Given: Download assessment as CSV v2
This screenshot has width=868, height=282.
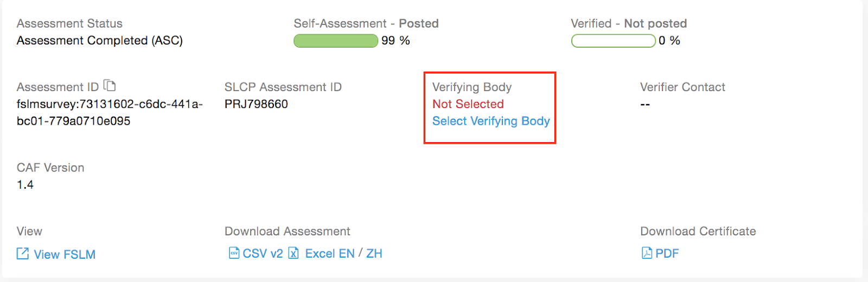Looking at the screenshot, I should 263,253.
